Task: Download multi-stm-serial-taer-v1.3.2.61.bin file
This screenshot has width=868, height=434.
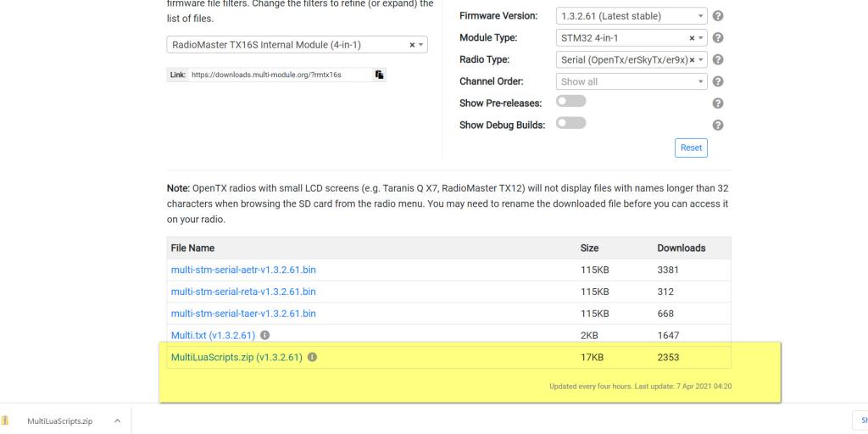Action: tap(243, 314)
